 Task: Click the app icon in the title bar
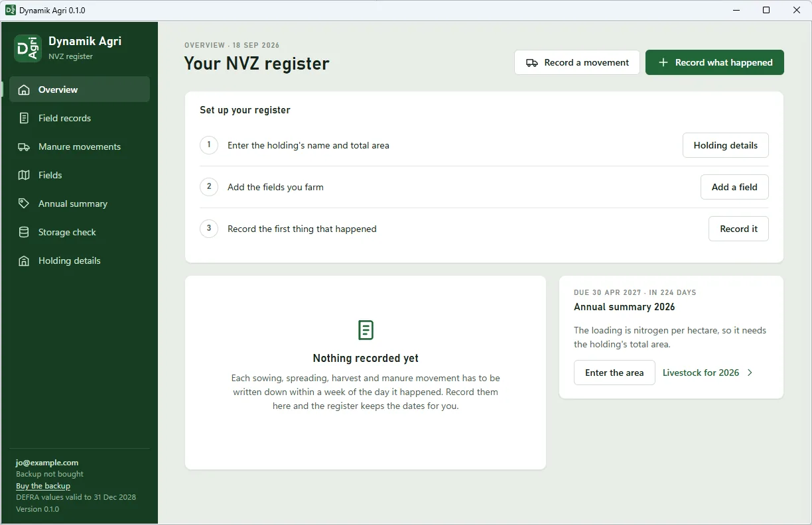click(10, 10)
